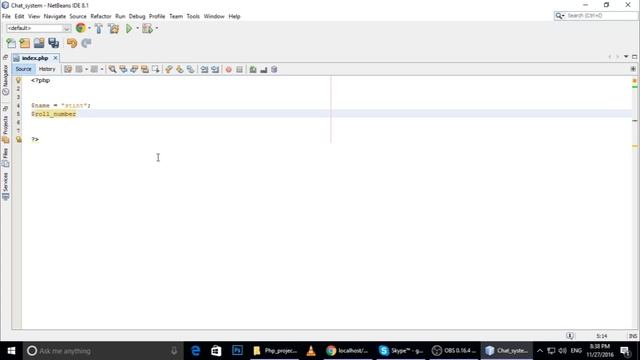Create a New File
This screenshot has width=640, height=360.
[x=11, y=43]
